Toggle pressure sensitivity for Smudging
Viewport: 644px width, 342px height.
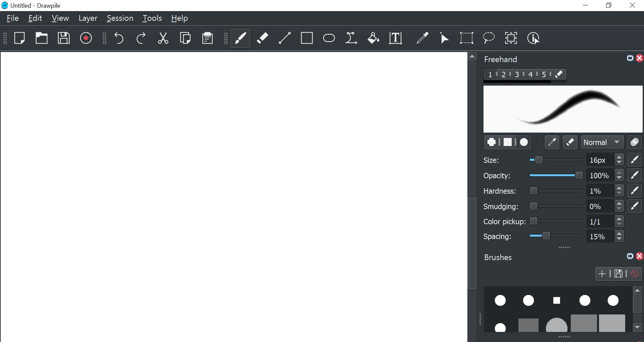click(x=635, y=206)
